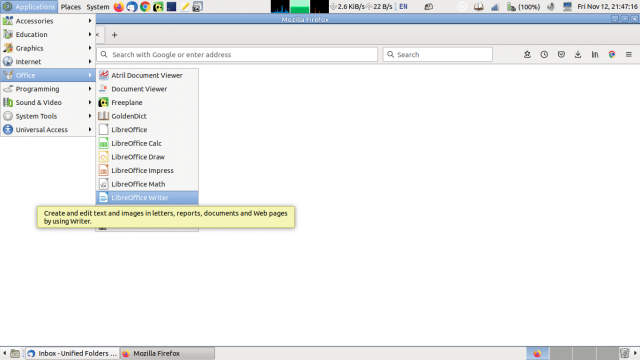Click the Freeplane launcher in top panel

pos(158,7)
